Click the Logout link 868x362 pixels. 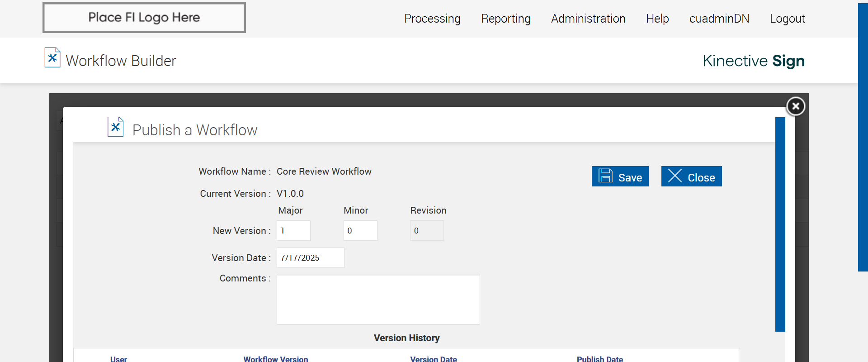point(788,19)
